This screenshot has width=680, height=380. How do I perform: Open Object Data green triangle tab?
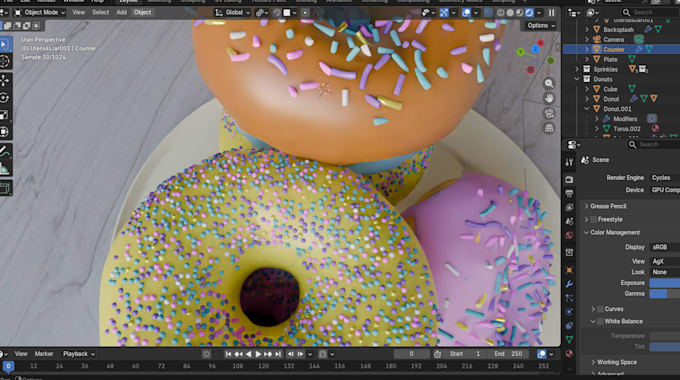pos(569,340)
